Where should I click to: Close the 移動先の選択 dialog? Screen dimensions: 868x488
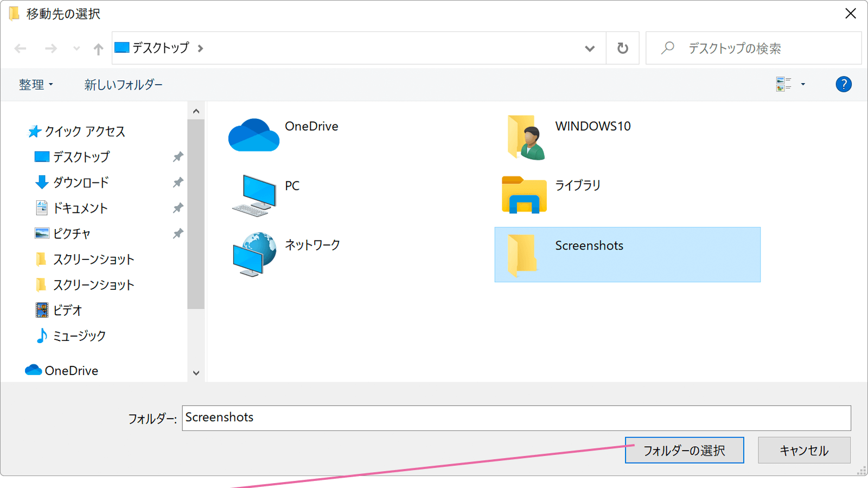pos(851,14)
